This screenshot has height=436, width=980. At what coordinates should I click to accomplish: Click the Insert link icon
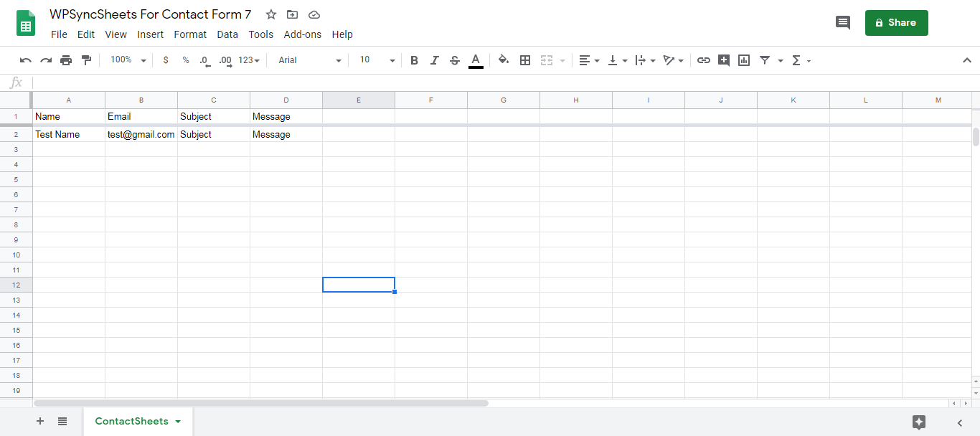click(704, 60)
